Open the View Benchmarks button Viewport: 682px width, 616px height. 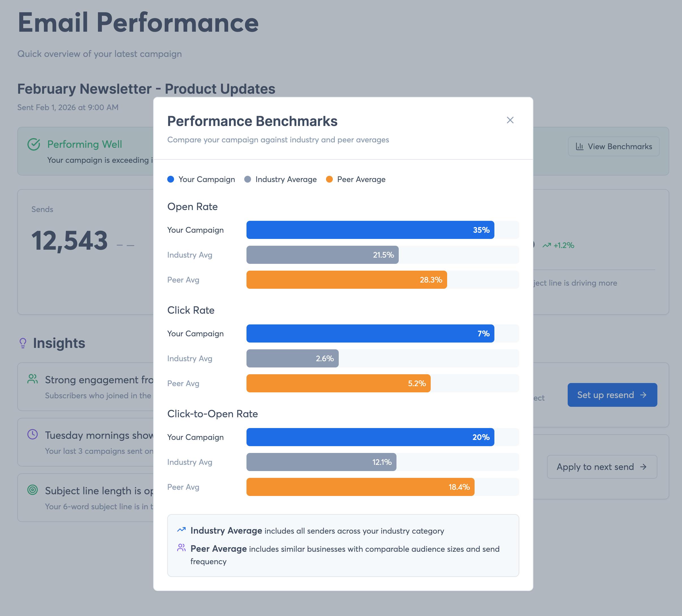coord(613,147)
